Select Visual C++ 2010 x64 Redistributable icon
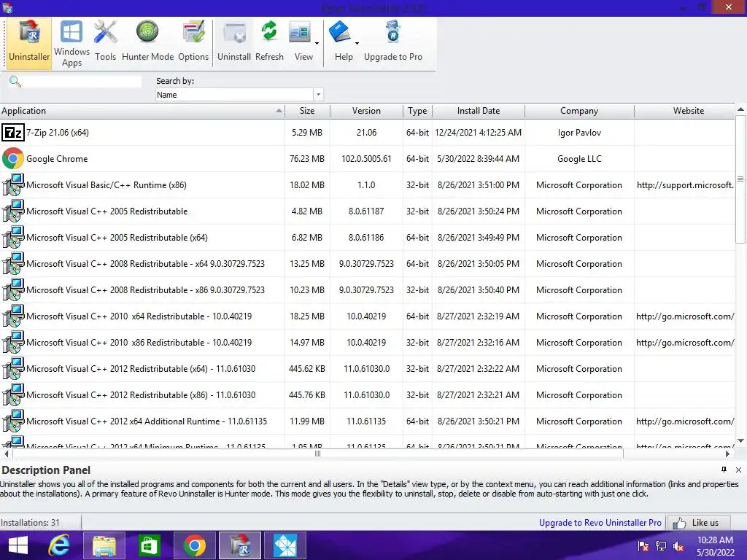The image size is (747, 560). click(13, 316)
